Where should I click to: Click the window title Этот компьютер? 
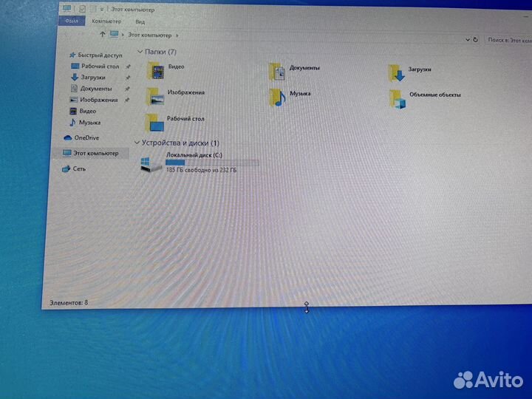click(133, 10)
